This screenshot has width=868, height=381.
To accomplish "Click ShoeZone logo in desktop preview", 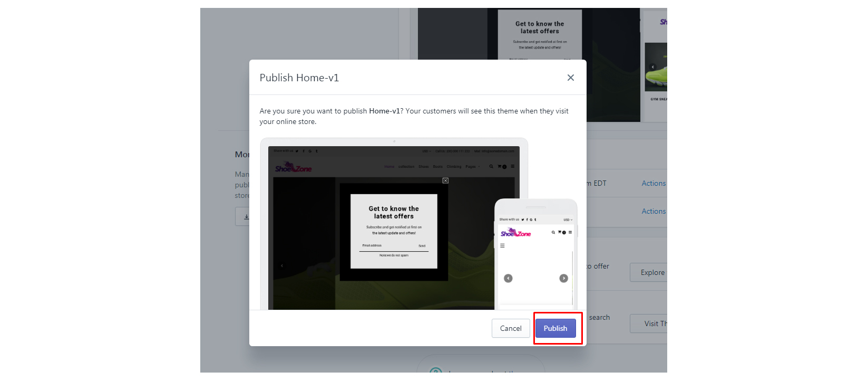I will [x=293, y=168].
